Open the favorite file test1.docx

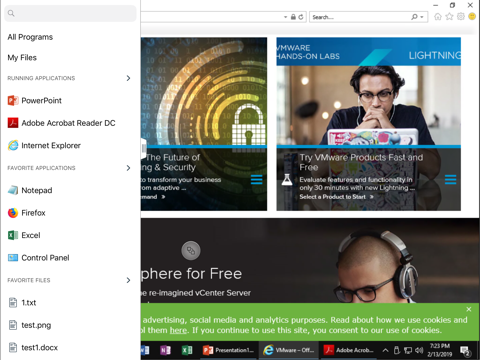(x=33, y=347)
